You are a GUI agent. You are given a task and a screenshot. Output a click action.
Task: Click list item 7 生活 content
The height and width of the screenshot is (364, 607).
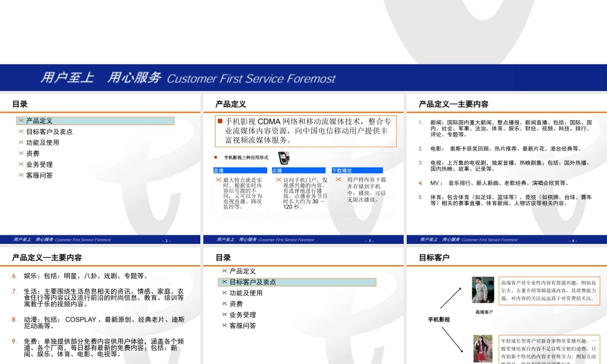coord(104,297)
